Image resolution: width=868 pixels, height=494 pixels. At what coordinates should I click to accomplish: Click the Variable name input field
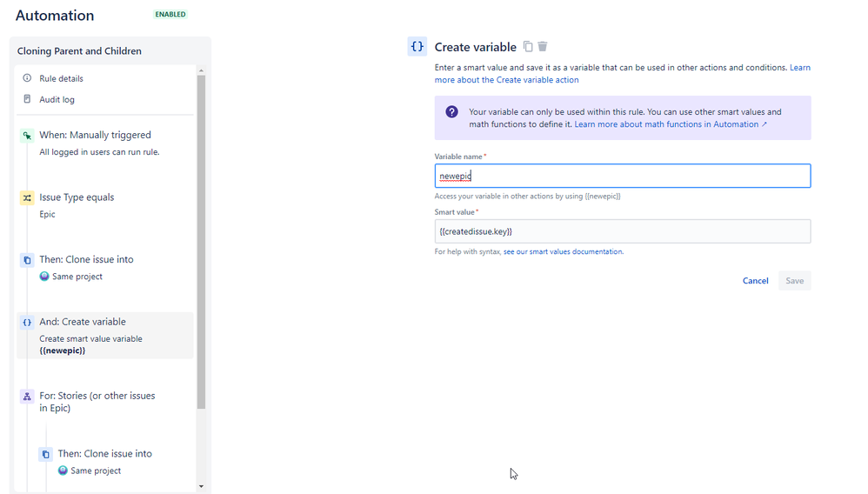click(623, 176)
